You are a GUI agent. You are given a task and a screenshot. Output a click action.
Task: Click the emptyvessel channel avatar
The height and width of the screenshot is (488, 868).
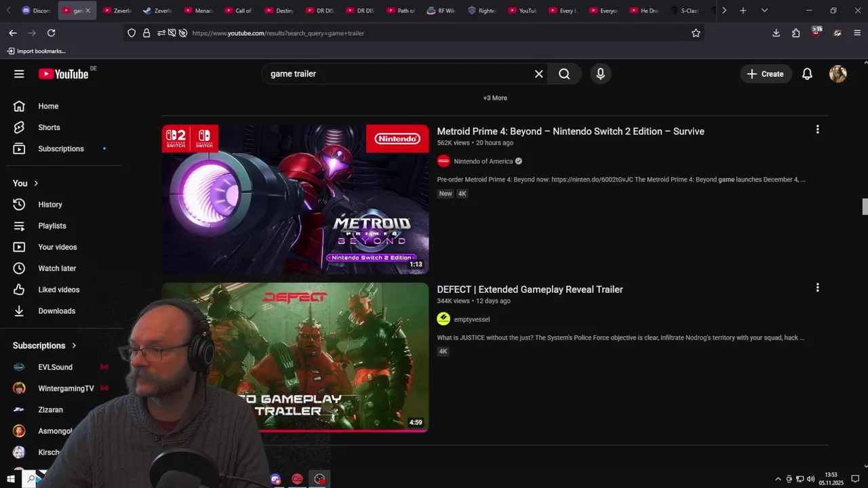[x=443, y=319]
